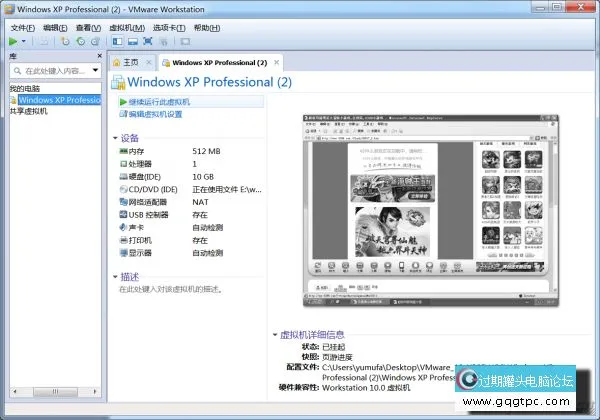The image size is (600, 420).
Task: Click the library scrollbar left arrow
Action: pos(15,391)
